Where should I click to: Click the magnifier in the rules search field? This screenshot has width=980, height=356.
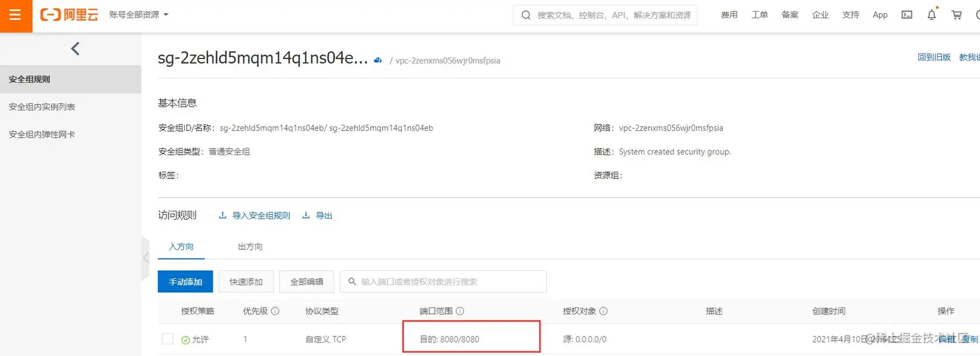pyautogui.click(x=353, y=281)
